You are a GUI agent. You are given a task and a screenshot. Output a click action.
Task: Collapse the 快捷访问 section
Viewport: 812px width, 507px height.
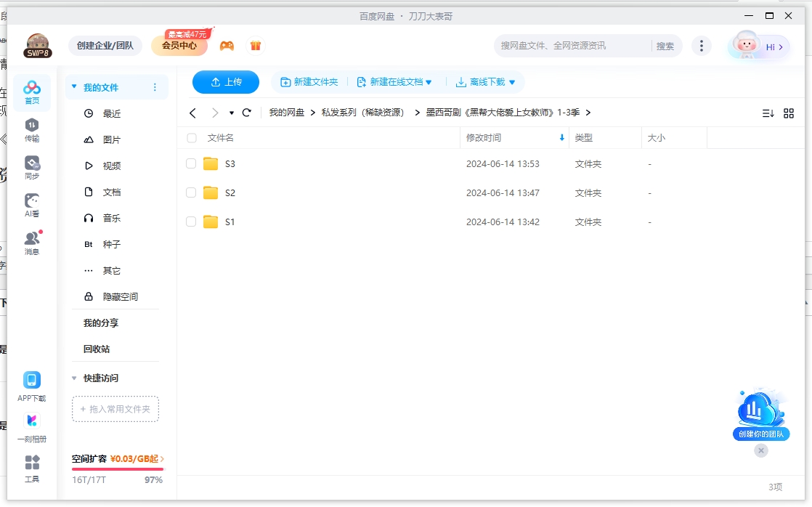[74, 378]
